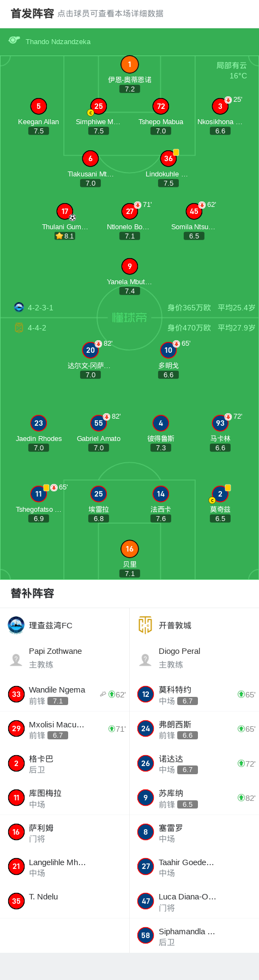The height and width of the screenshot is (980, 259).
Task: Tap player 20 达尔文-冈萨 circle
Action: coord(91,350)
